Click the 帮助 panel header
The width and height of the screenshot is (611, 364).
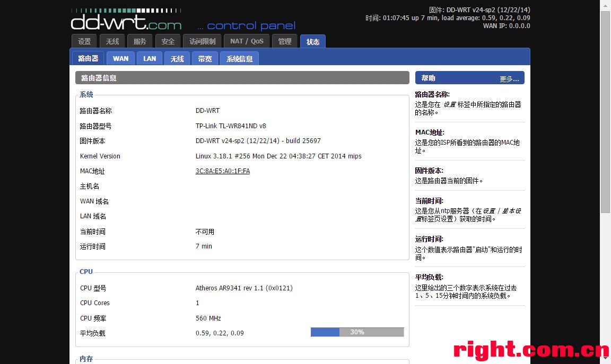pyautogui.click(x=469, y=78)
